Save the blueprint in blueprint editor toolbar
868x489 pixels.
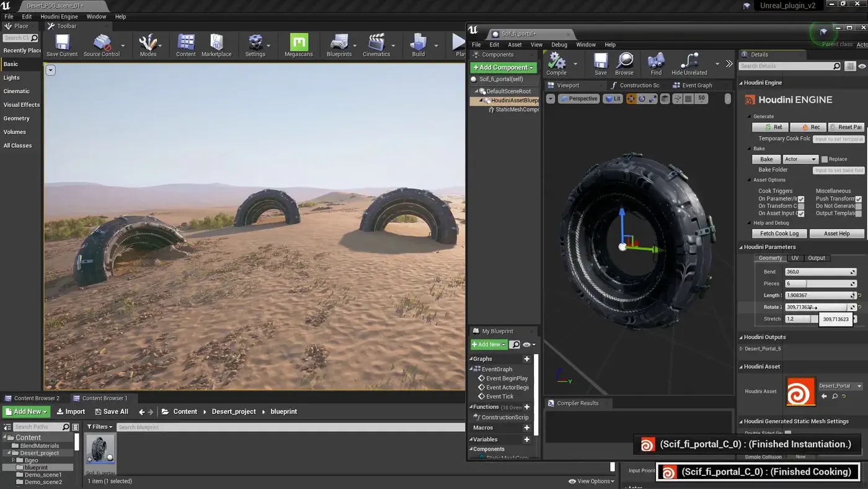coord(601,64)
